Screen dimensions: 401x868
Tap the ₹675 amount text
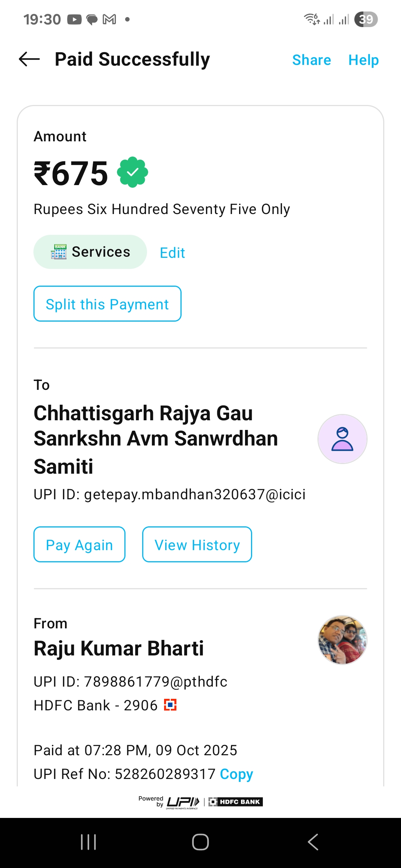(71, 173)
